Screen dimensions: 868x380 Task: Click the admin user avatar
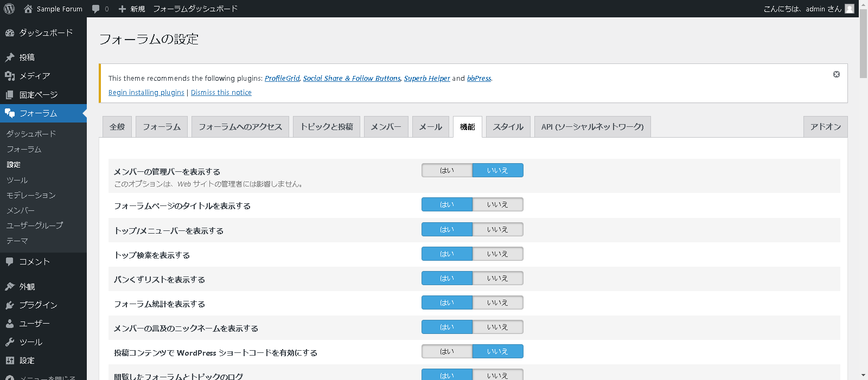850,9
